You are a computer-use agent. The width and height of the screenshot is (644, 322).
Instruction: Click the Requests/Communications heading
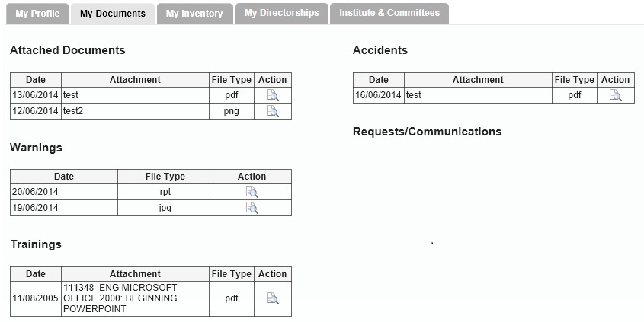[x=427, y=132]
